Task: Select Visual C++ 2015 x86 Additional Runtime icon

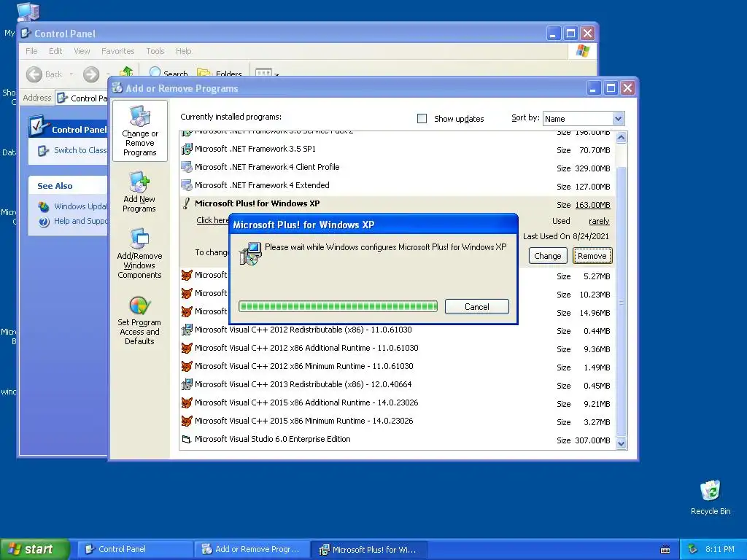Action: [x=187, y=402]
